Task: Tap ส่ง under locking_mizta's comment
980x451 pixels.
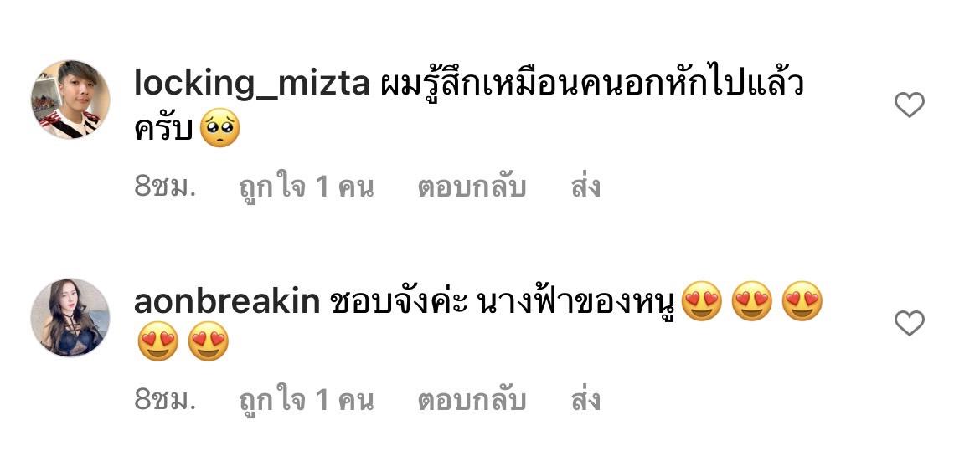Action: [x=585, y=186]
